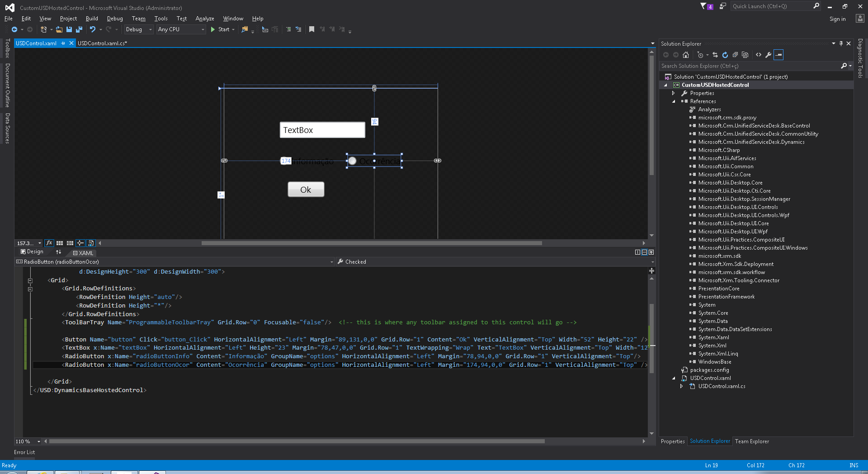Click the swap panes arrows icon

58,252
